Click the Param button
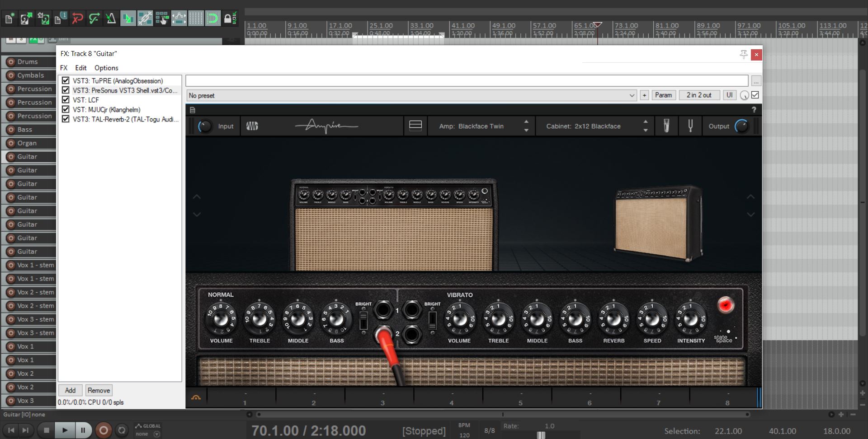The width and height of the screenshot is (868, 439). (x=663, y=95)
